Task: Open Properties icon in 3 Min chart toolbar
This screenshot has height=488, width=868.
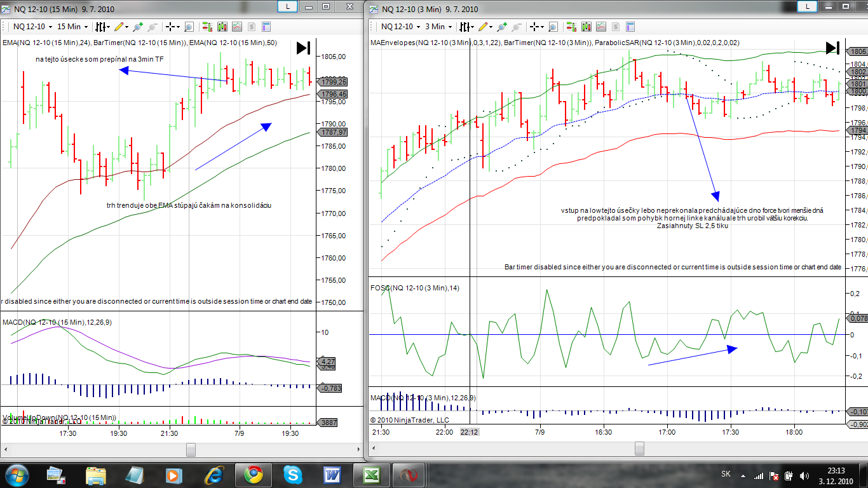Action: tap(630, 27)
